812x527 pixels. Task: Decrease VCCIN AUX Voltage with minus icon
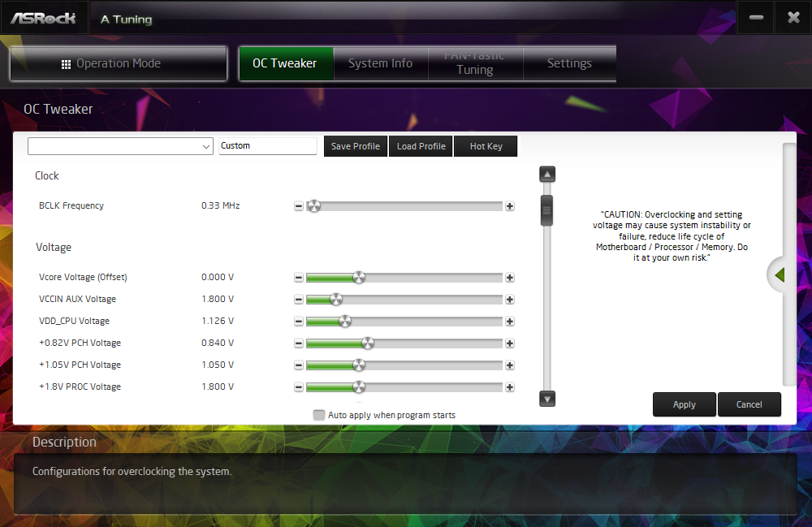click(x=299, y=299)
